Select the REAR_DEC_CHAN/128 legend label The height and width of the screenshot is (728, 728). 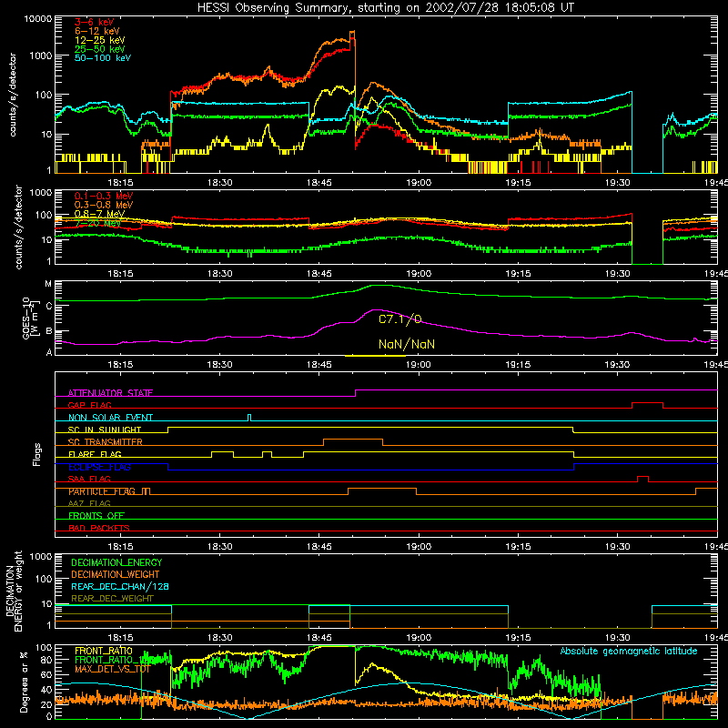(x=120, y=586)
